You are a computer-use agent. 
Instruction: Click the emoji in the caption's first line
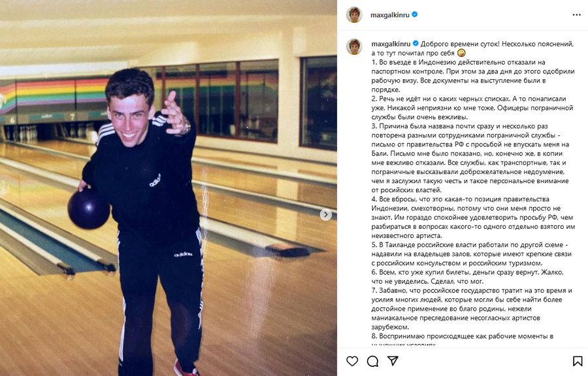(461, 53)
